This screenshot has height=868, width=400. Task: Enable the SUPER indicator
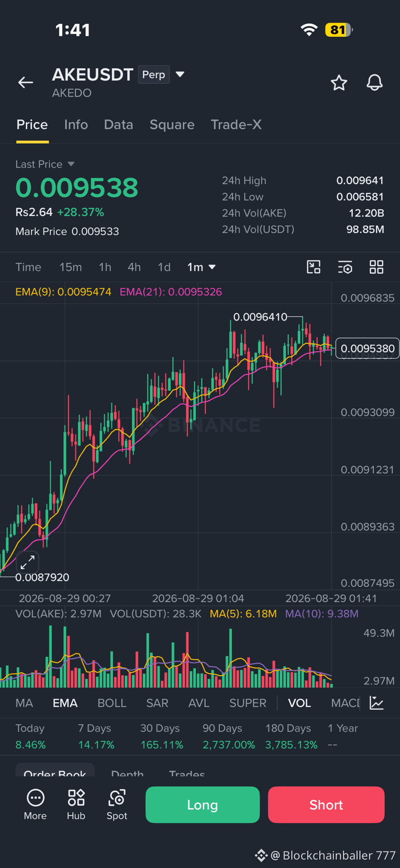(248, 703)
